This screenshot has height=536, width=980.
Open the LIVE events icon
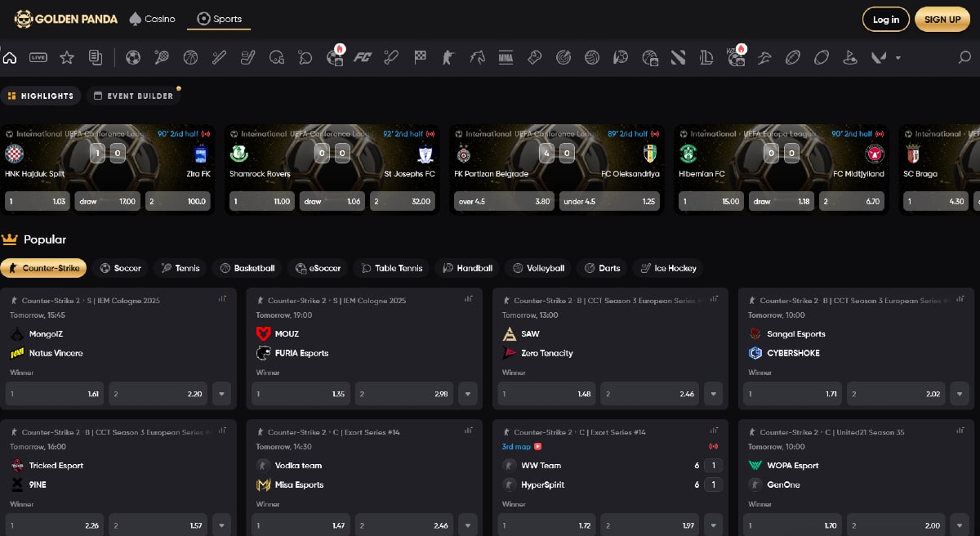[38, 57]
